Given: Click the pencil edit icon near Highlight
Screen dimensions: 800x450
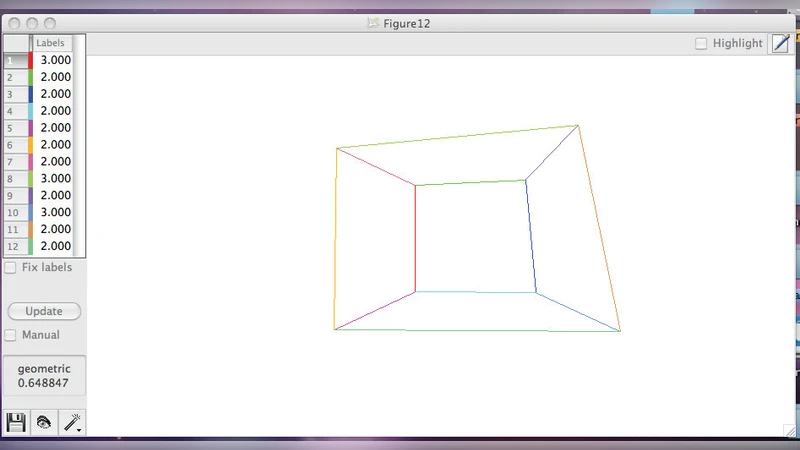Looking at the screenshot, I should click(x=781, y=43).
